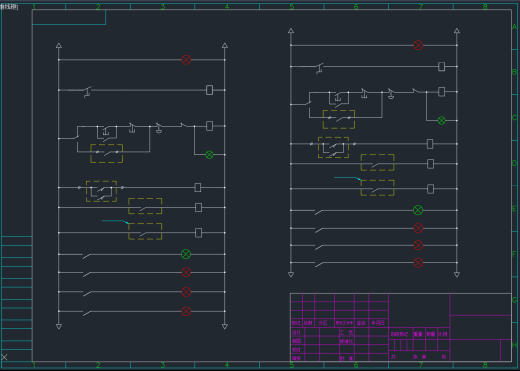Viewport: 520px width, 371px height.
Task: Select the bottom-most red lamp of the left circuit
Action: point(186,311)
